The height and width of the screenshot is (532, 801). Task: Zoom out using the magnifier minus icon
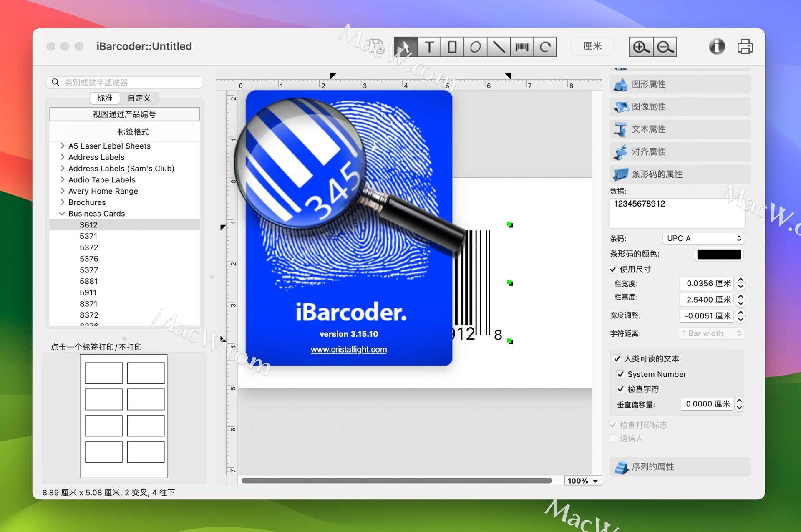click(x=665, y=47)
